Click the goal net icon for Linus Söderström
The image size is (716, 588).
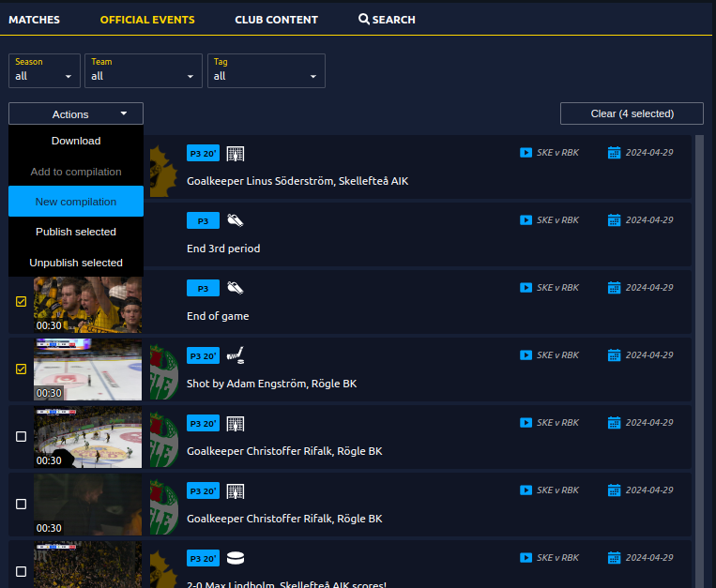tap(235, 154)
